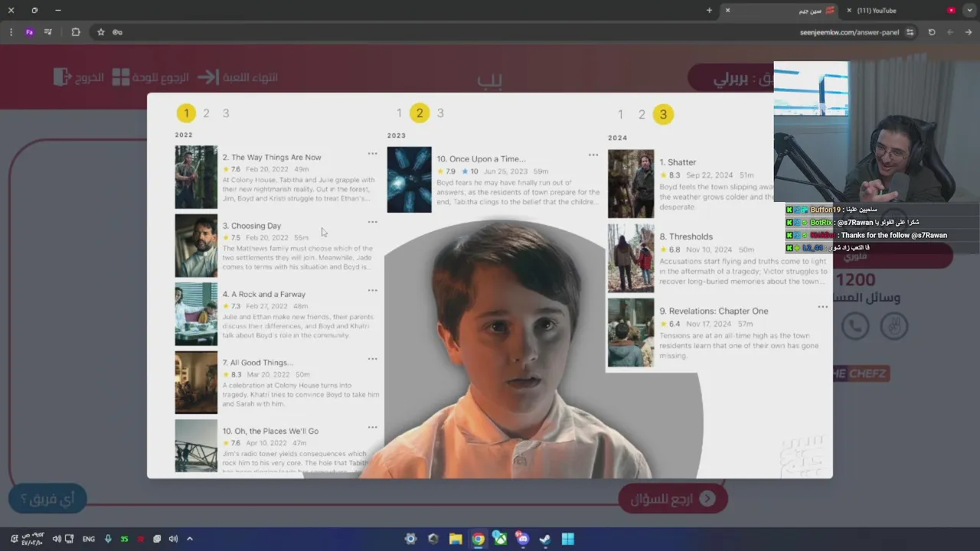Screen dimensions: 980x551
Task: Open options menu for Revelations: Chapter One
Action: 823,307
